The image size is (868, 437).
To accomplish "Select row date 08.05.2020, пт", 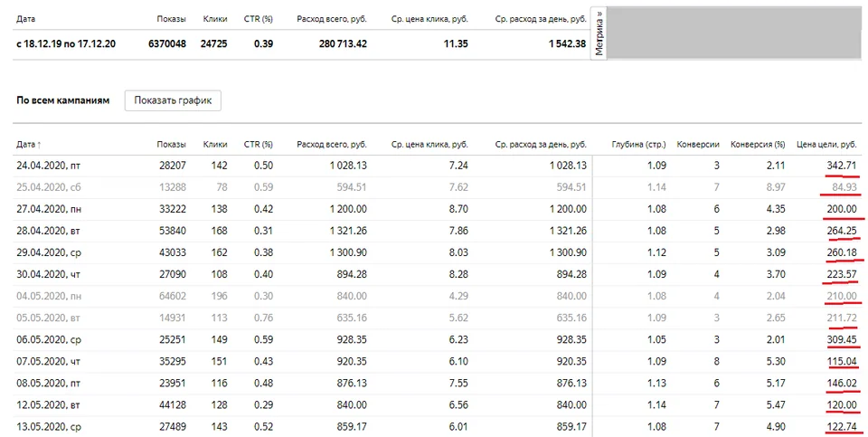I will click(x=48, y=384).
